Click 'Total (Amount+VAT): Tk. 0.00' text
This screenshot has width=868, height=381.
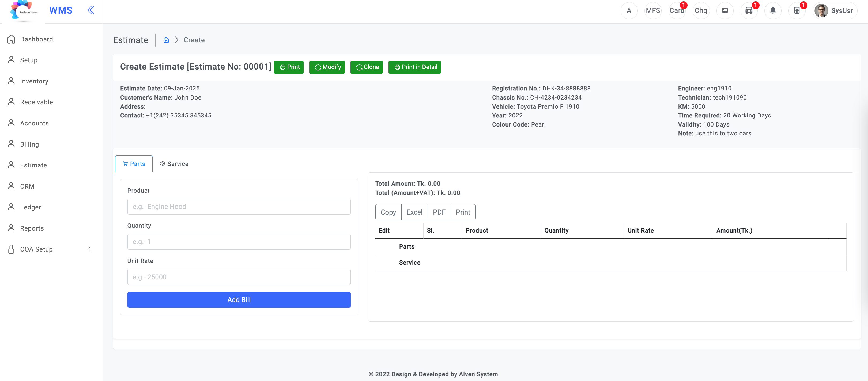pos(417,193)
